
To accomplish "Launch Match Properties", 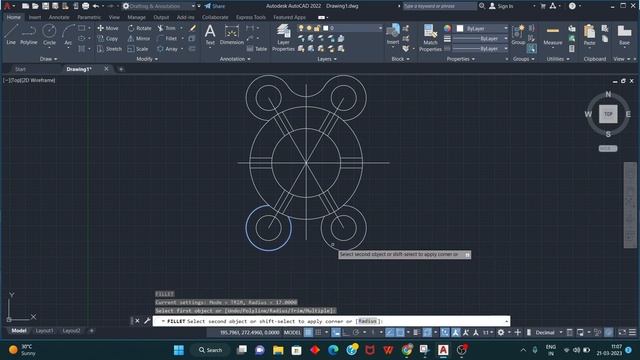I will tap(430, 38).
